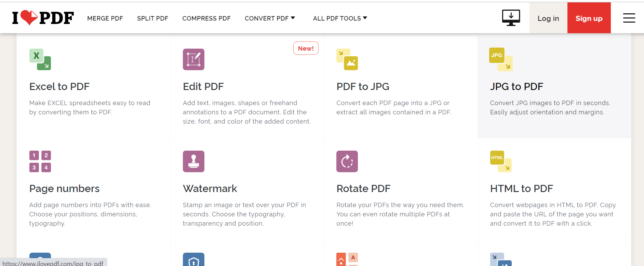Screen dimensions: 644x266
Task: Open the Page numbers tool icon
Action: [x=40, y=161]
